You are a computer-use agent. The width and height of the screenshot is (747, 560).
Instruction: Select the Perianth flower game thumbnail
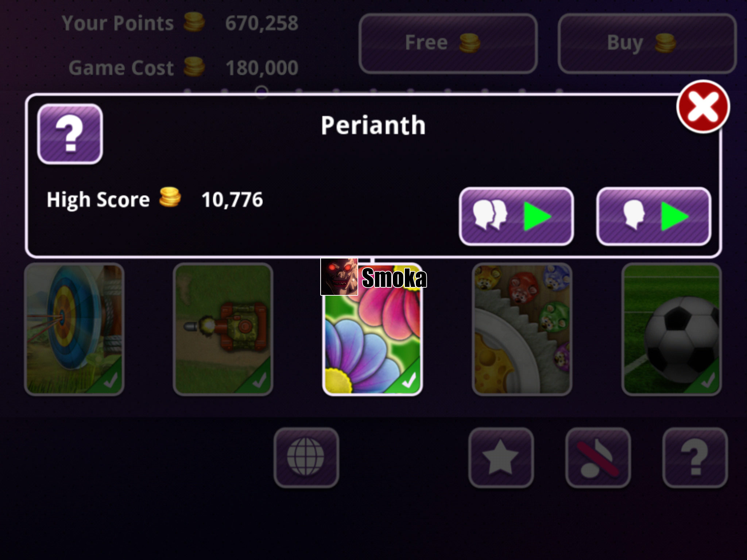point(372,329)
